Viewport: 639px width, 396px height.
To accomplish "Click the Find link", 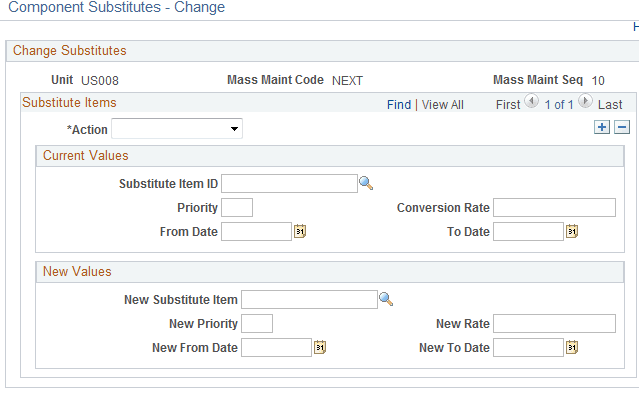I will click(x=399, y=105).
